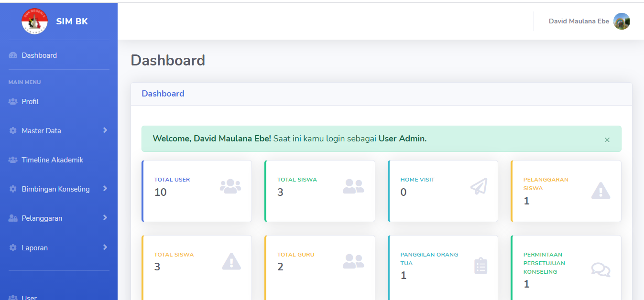644x300 pixels.
Task: Expand the Master Data submenu
Action: [41, 130]
